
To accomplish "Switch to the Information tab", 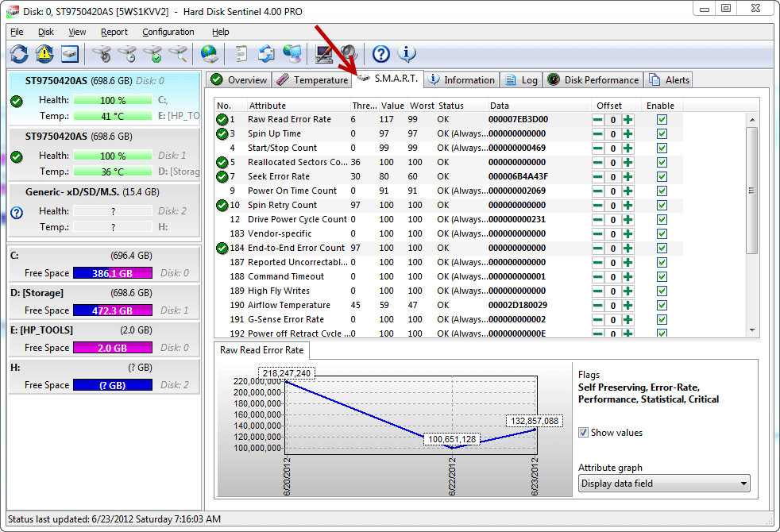I will point(461,80).
